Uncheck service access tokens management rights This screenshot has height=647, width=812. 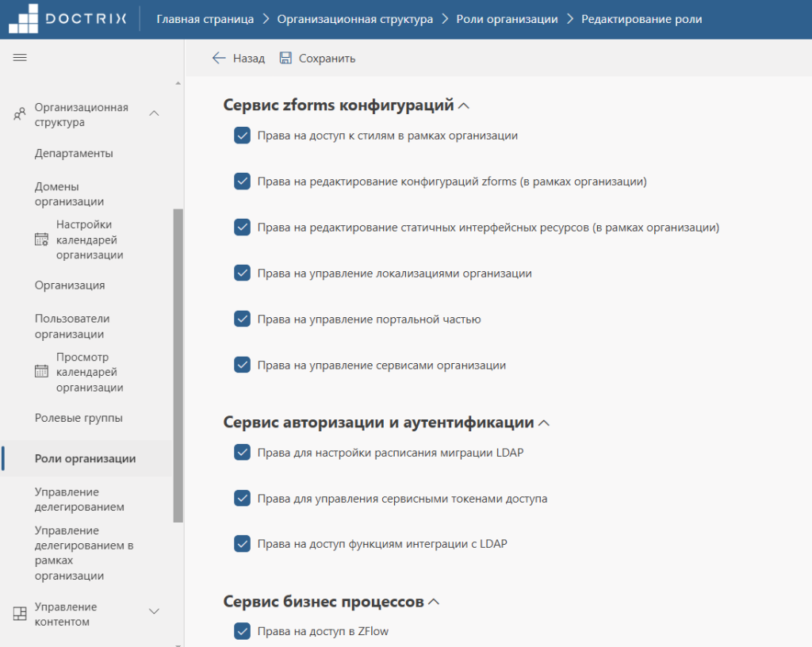[x=242, y=498]
